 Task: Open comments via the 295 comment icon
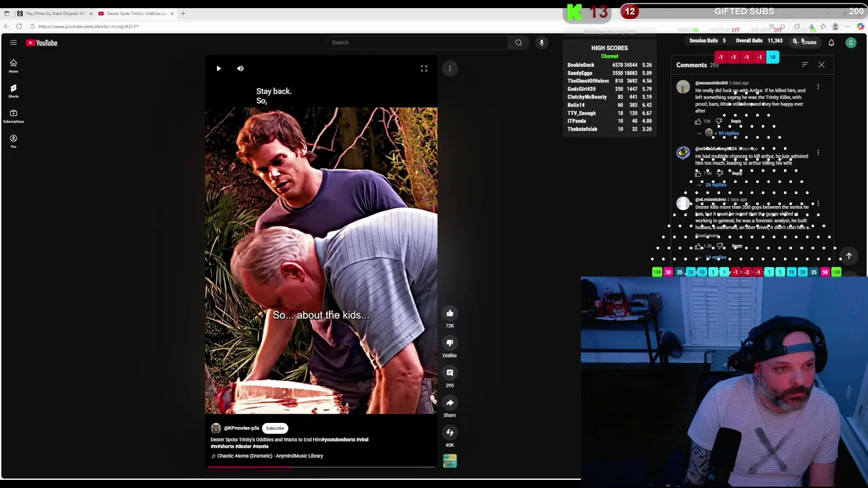pos(450,373)
